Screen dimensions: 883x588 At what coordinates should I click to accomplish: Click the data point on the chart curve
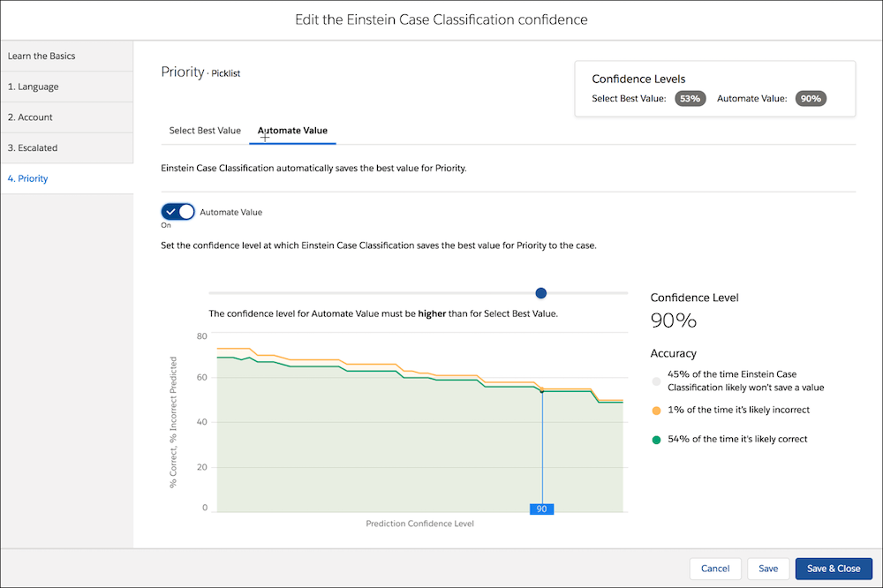(x=542, y=391)
